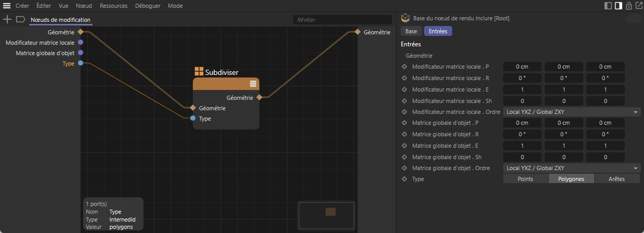Click the padlock lock icon
Screen dimensions: 644x233
coord(628,6)
